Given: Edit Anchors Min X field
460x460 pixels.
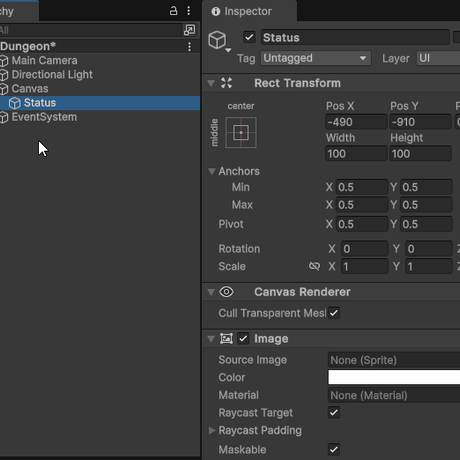Looking at the screenshot, I should tap(362, 187).
